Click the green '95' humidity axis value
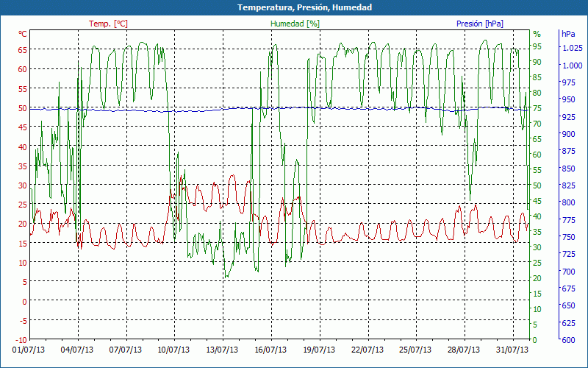 [537, 46]
